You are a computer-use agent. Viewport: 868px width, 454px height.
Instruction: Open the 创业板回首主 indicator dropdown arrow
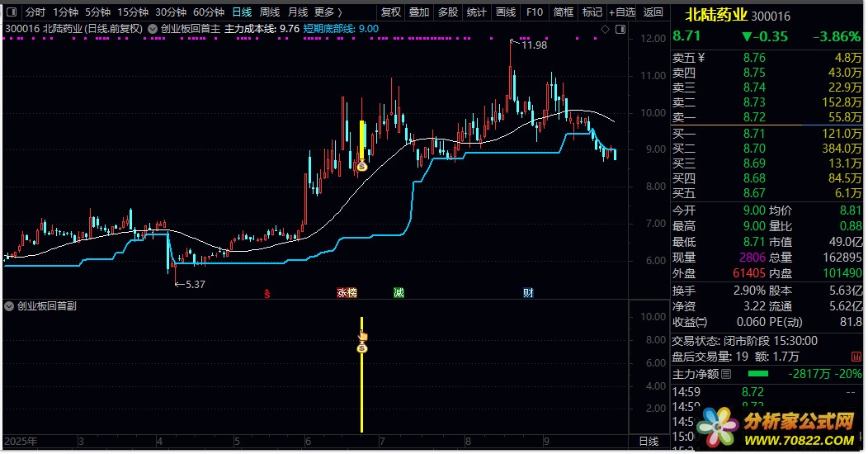click(x=153, y=28)
